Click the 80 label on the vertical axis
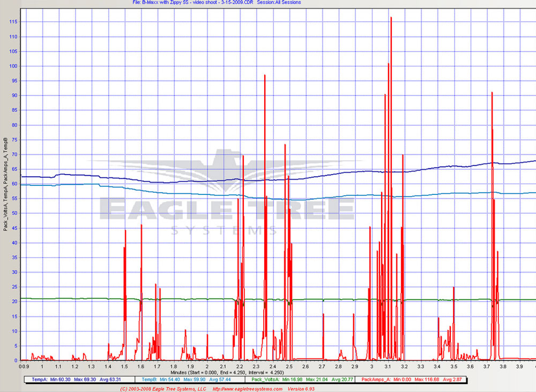Image resolution: width=536 pixels, height=392 pixels. point(14,125)
